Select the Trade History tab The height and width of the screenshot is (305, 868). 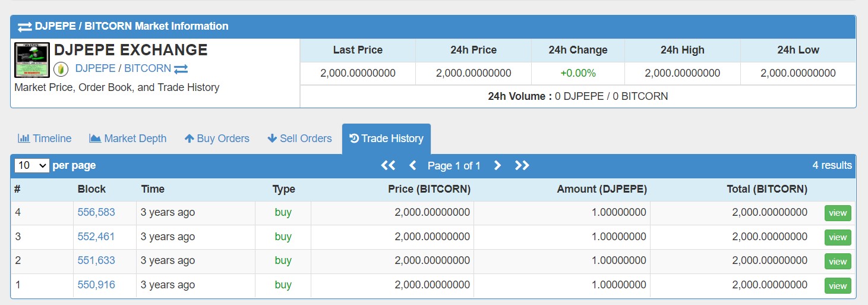click(387, 139)
